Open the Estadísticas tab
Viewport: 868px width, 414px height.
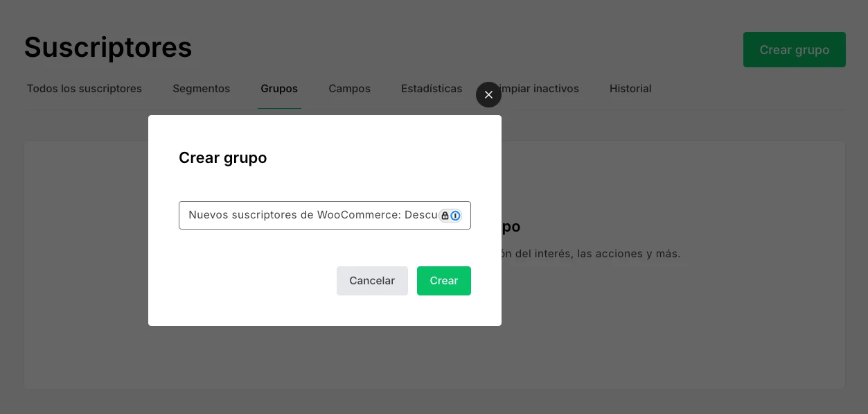432,89
